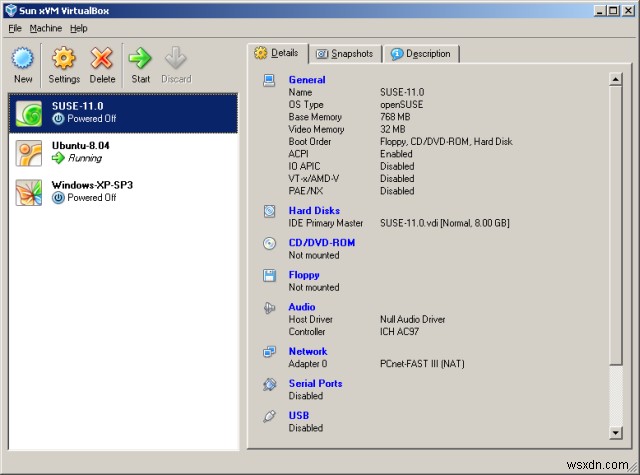Viewport: 640px width, 475px height.
Task: Open the Network settings link
Action: 307,352
